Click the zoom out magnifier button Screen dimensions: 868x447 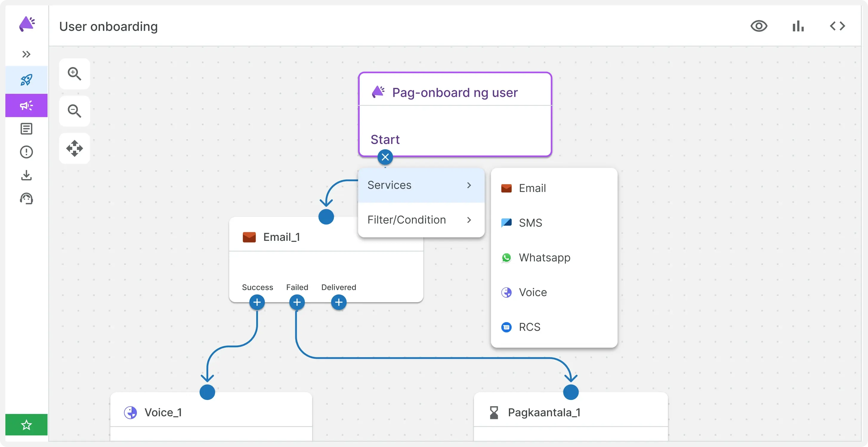point(75,111)
